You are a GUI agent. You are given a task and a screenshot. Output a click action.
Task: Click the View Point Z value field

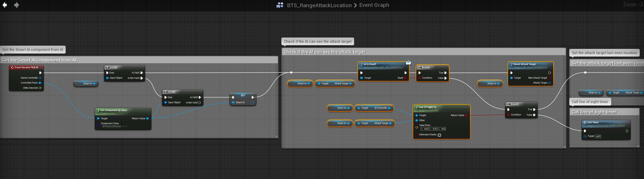[x=442, y=129]
